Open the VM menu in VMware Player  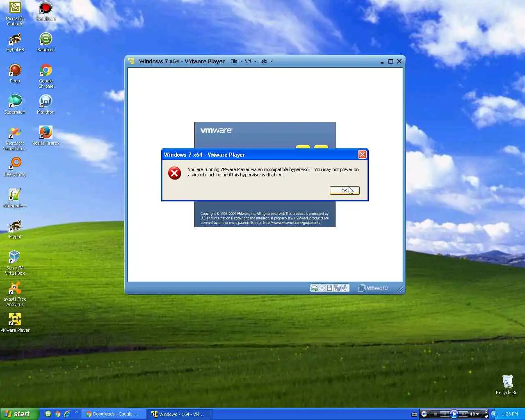pyautogui.click(x=248, y=61)
